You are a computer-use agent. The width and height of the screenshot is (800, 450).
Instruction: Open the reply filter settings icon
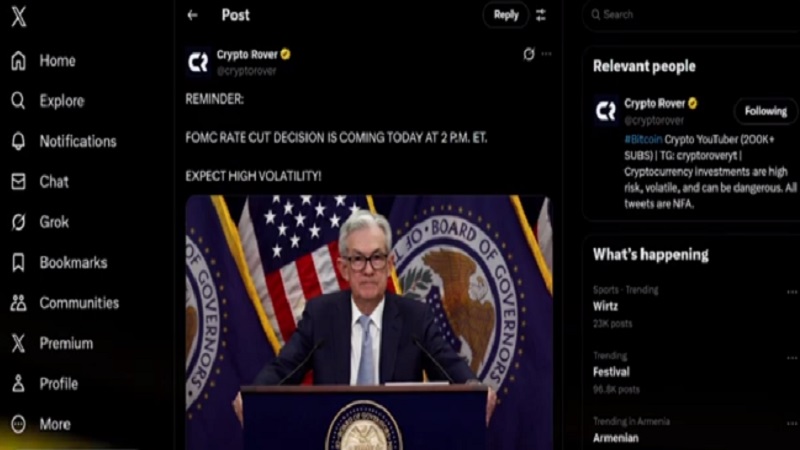click(541, 15)
